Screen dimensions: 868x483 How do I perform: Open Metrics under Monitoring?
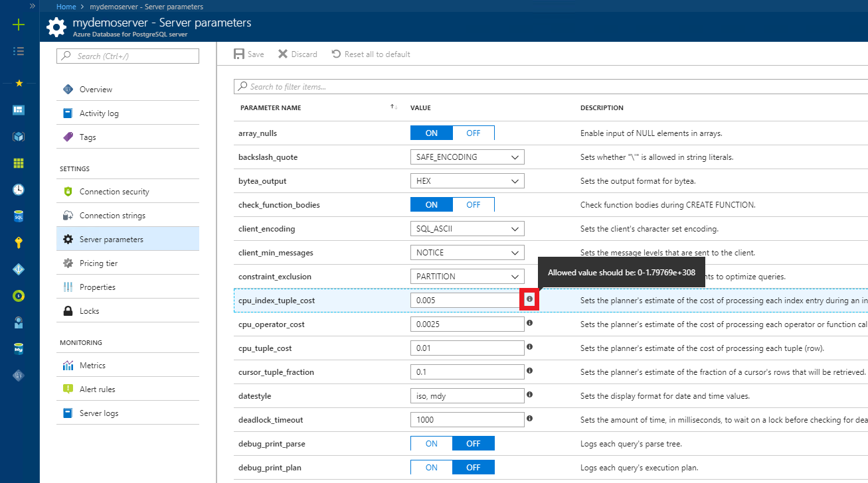coord(128,366)
